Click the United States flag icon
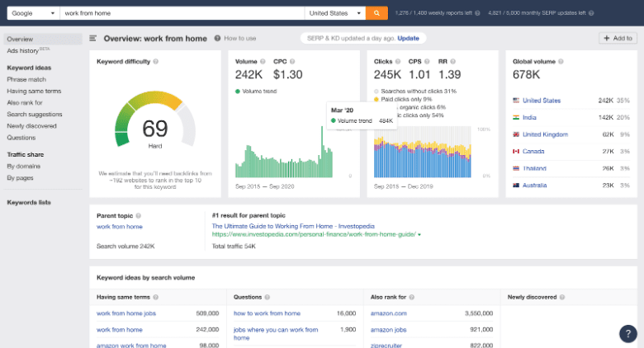Screen dimensions: 644x348 516,100
